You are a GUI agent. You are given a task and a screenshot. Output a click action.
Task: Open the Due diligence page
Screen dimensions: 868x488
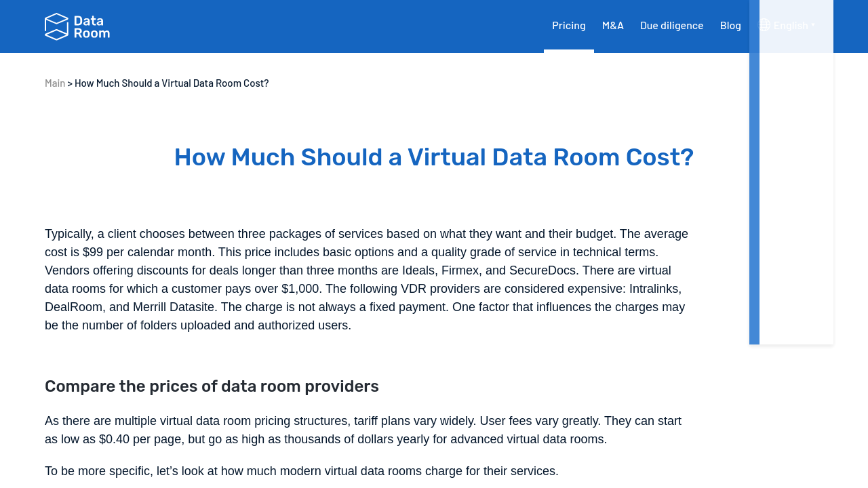[x=672, y=25]
